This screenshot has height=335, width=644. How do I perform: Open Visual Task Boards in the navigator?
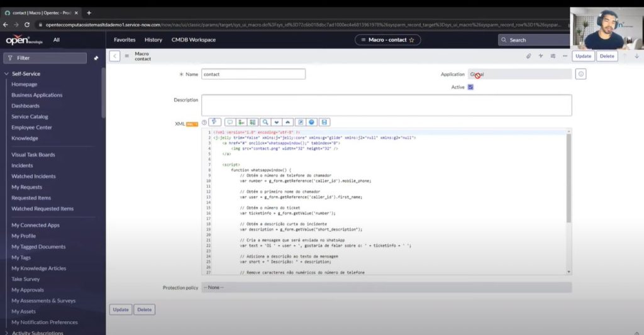33,155
